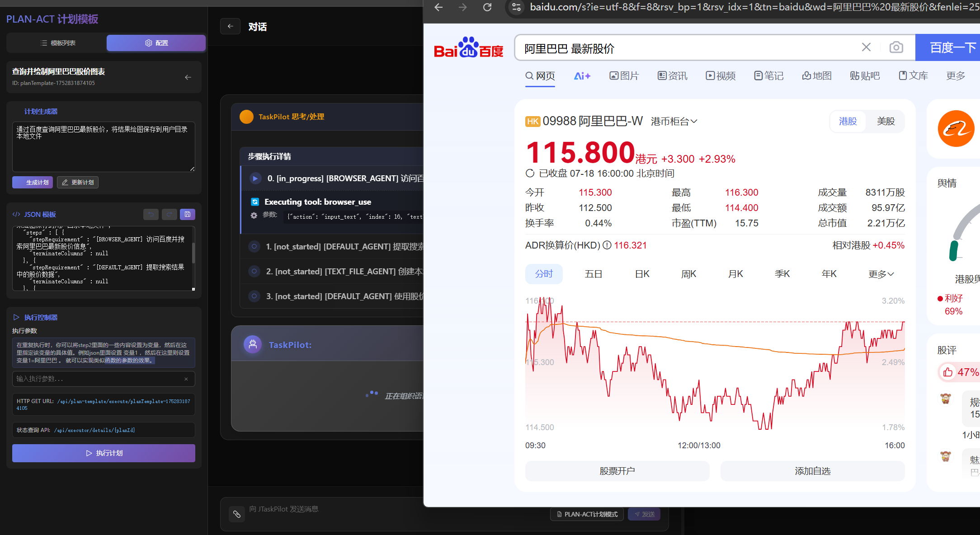Click the 添加自选 button
The width and height of the screenshot is (980, 535).
coord(812,471)
